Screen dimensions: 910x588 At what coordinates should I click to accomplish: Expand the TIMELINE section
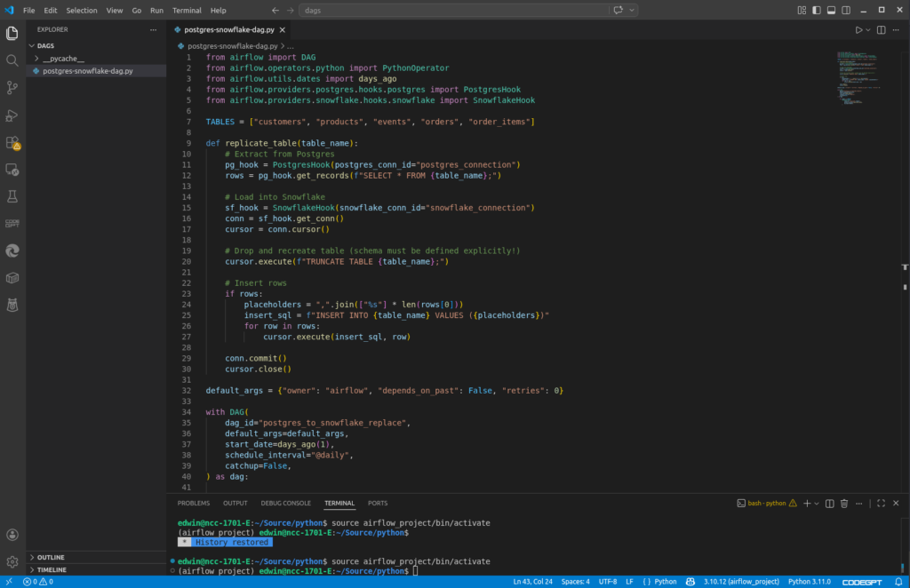click(96, 570)
